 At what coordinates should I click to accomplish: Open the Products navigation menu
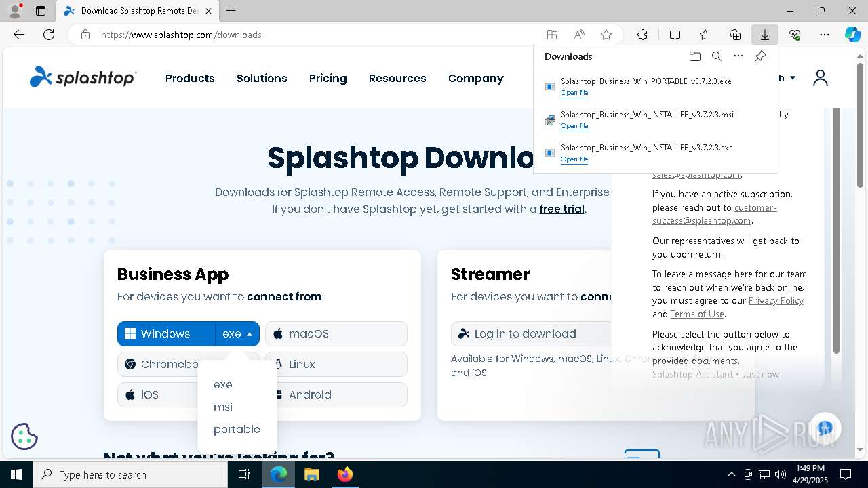point(190,78)
